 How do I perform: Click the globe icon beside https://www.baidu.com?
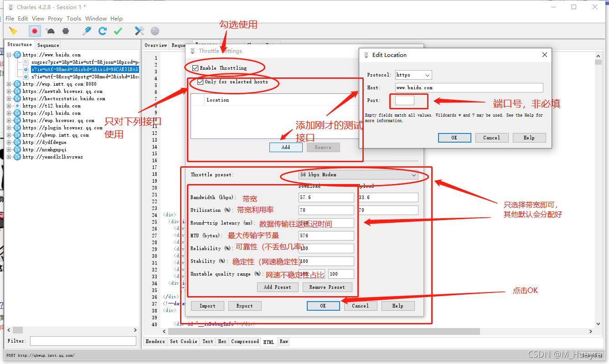(17, 55)
